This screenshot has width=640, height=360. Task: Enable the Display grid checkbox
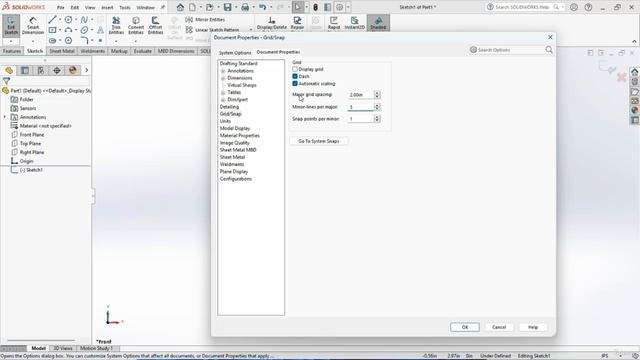click(x=295, y=69)
